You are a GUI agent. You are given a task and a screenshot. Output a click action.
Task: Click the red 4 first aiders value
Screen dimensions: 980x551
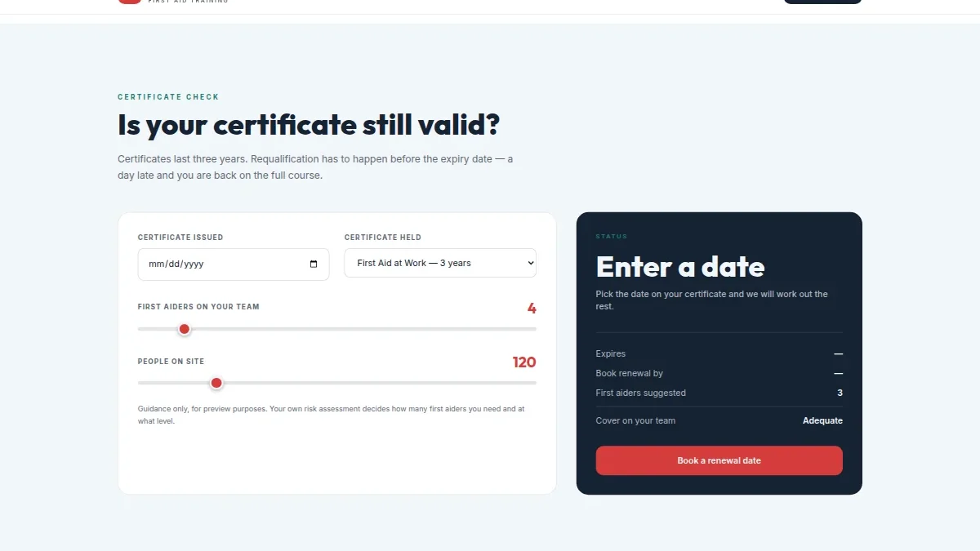point(532,309)
